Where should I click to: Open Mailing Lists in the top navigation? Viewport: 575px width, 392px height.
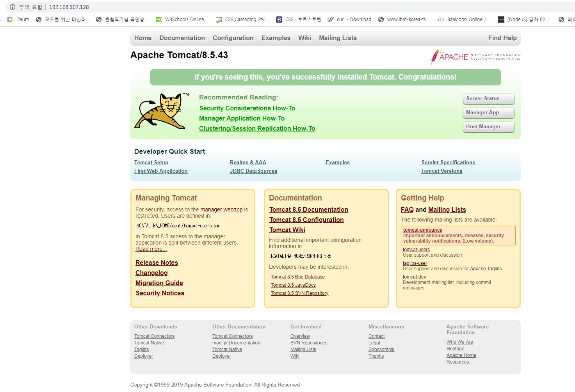coord(338,38)
